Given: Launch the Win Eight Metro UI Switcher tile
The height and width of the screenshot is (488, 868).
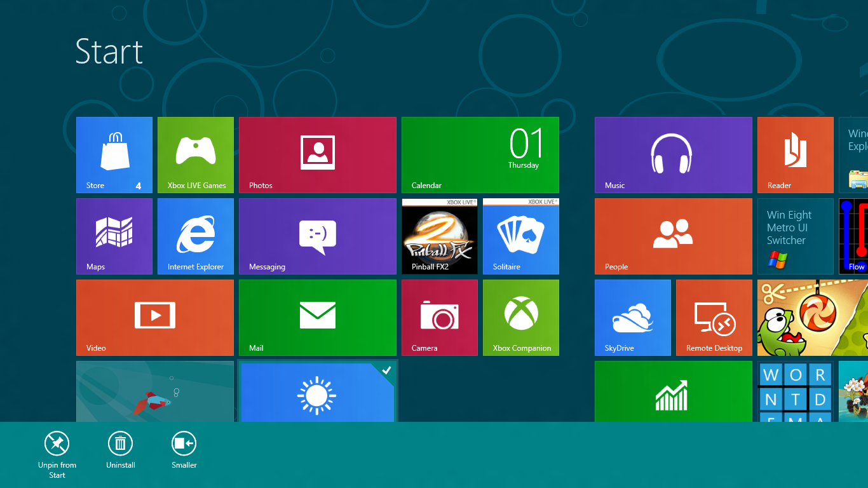Looking at the screenshot, I should point(796,236).
